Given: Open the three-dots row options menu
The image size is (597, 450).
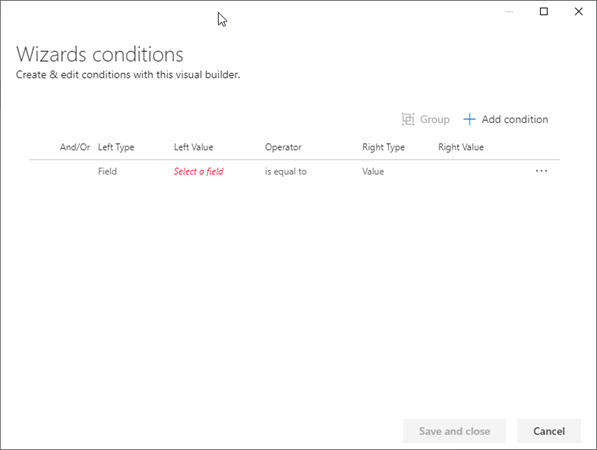Looking at the screenshot, I should click(541, 171).
